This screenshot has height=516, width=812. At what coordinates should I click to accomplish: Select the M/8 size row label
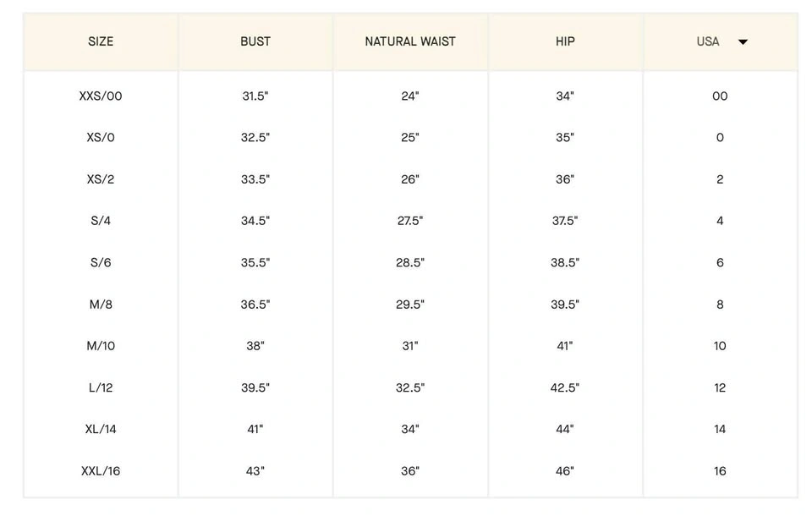[101, 305]
